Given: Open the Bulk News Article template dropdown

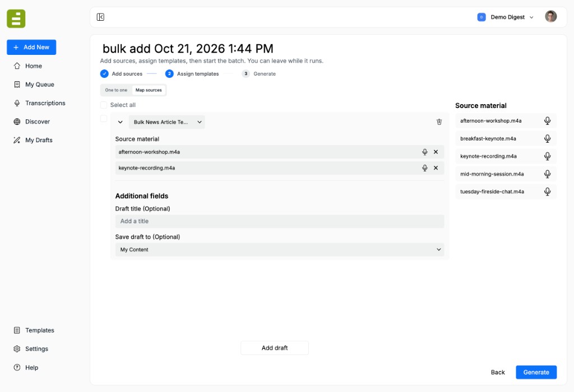Looking at the screenshot, I should [x=166, y=122].
